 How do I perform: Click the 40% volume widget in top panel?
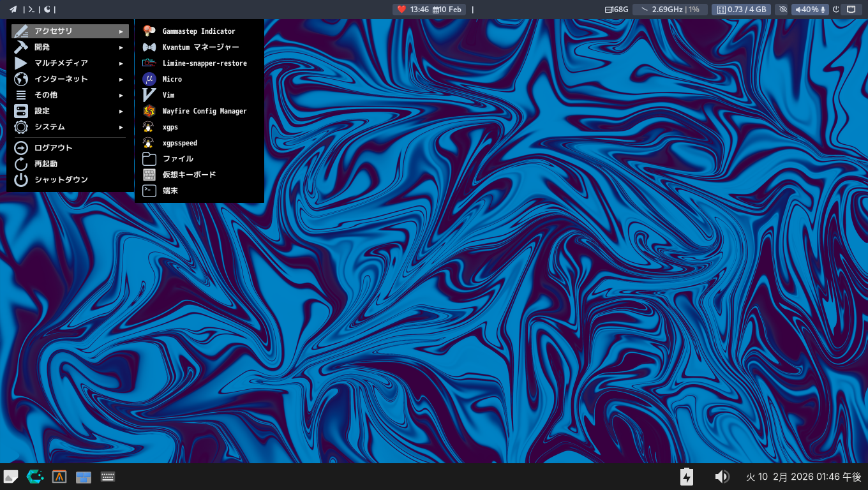[x=810, y=10]
